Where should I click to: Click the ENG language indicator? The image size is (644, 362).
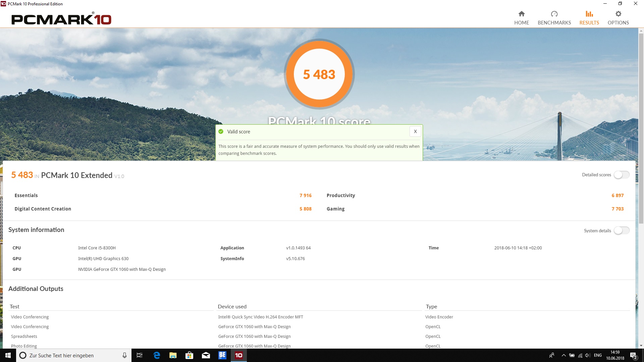tap(598, 355)
